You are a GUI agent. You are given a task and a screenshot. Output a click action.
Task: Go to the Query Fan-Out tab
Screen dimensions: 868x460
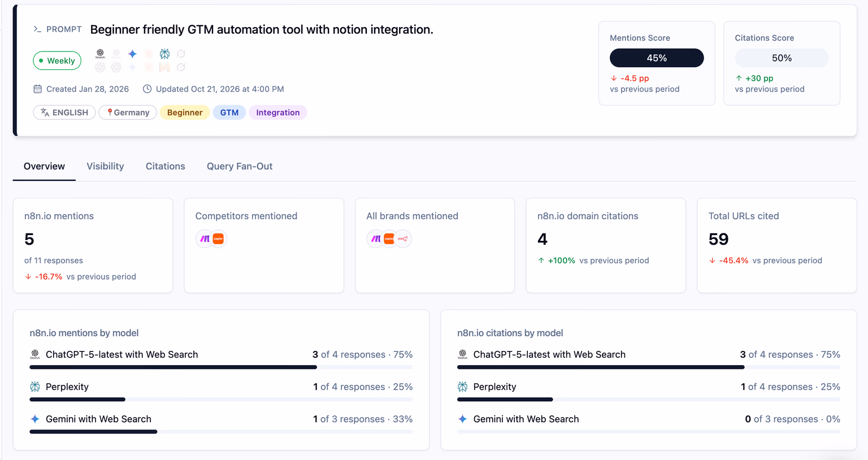(x=240, y=166)
